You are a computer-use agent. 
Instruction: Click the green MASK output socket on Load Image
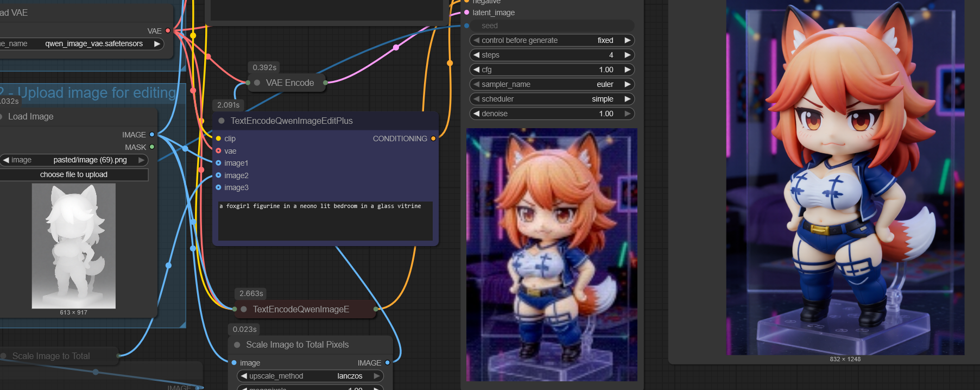click(x=152, y=147)
